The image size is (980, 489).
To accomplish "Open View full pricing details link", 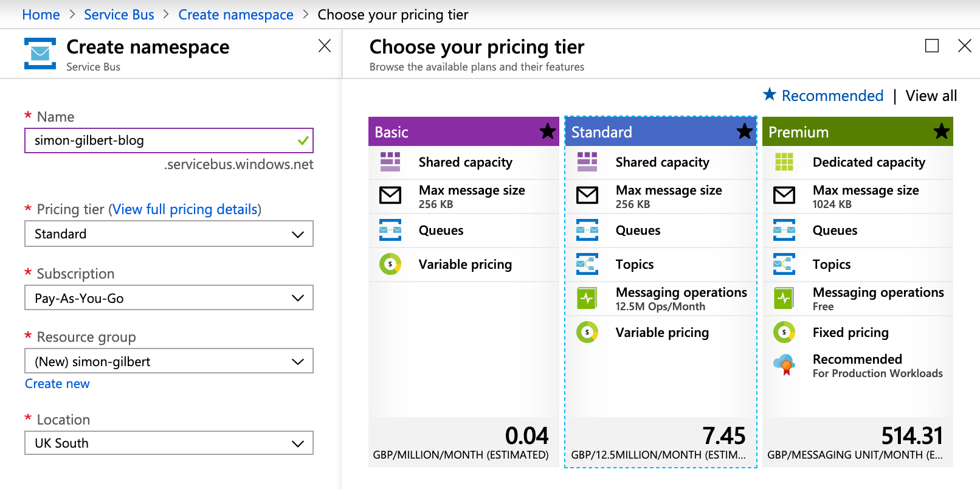I will (185, 209).
